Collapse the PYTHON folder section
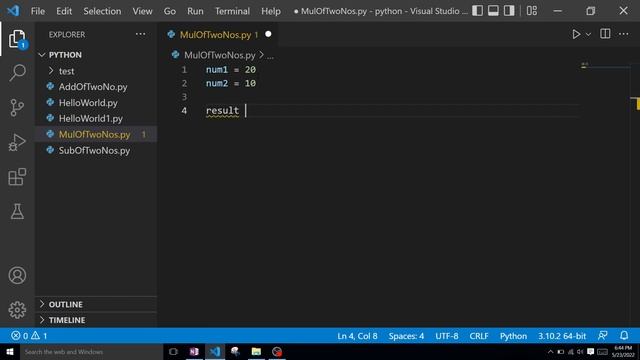This screenshot has height=360, width=640. 96,55
